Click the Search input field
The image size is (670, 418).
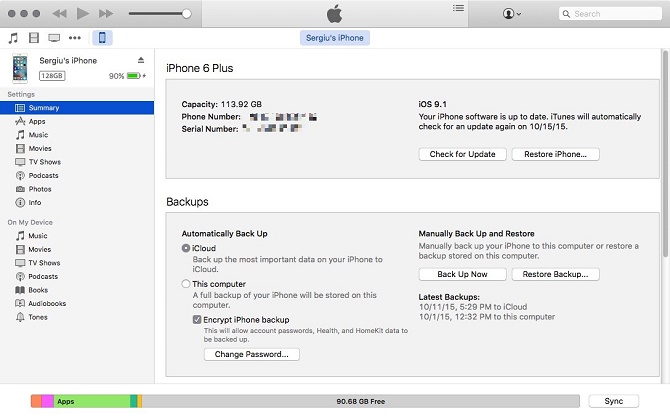[610, 14]
